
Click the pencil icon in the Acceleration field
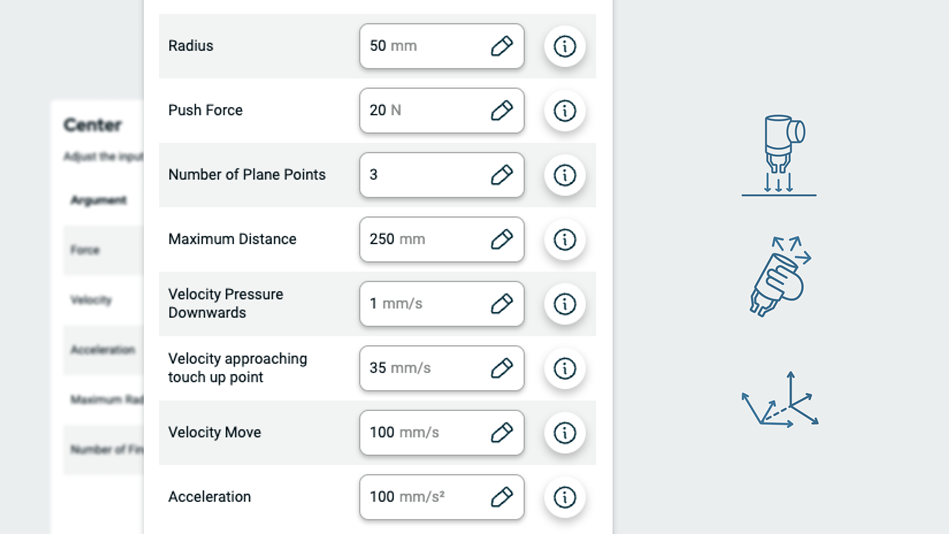click(x=502, y=497)
